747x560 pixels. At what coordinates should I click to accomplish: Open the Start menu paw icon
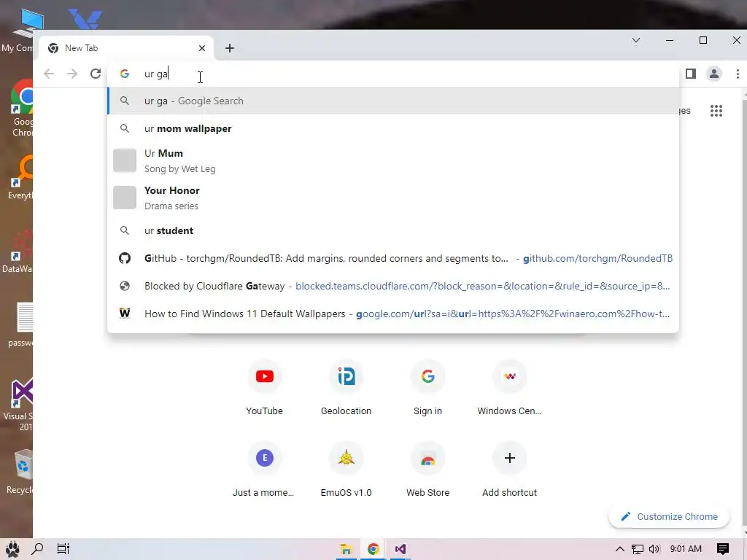(12, 549)
